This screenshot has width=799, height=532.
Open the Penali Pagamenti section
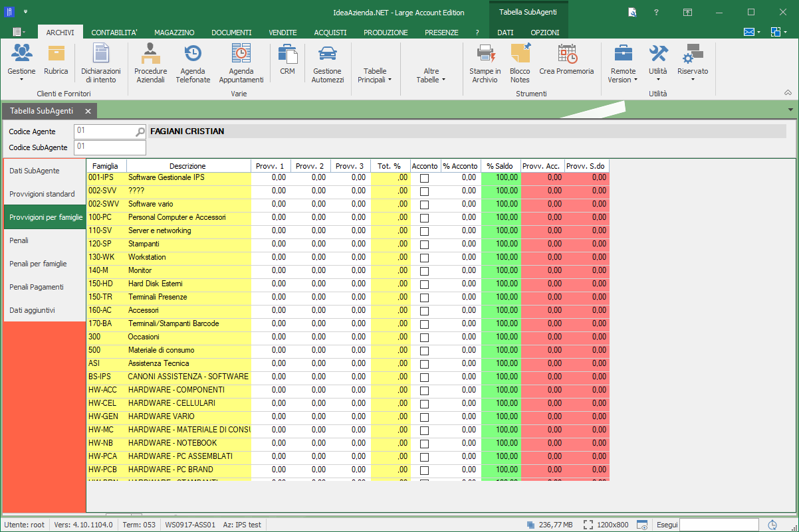[x=45, y=287]
